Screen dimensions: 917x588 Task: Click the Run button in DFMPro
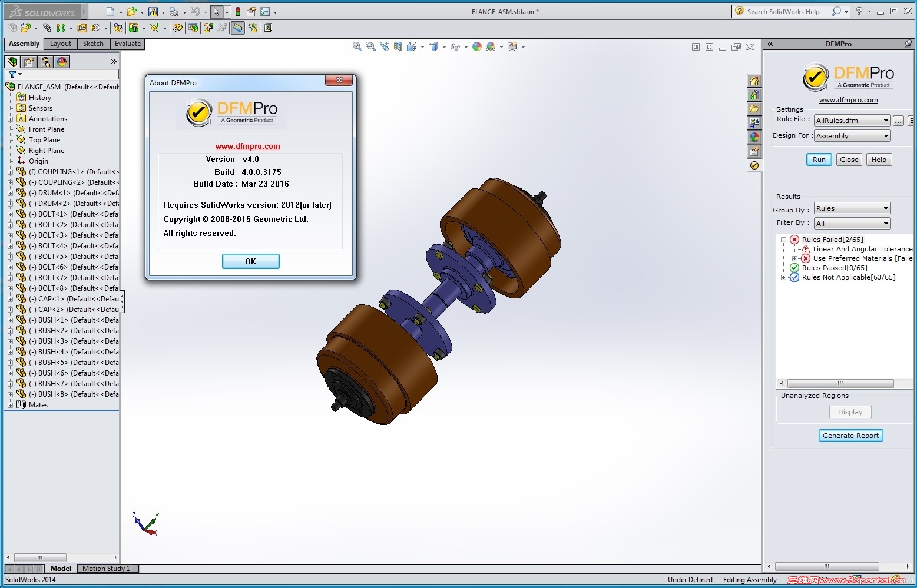(819, 160)
